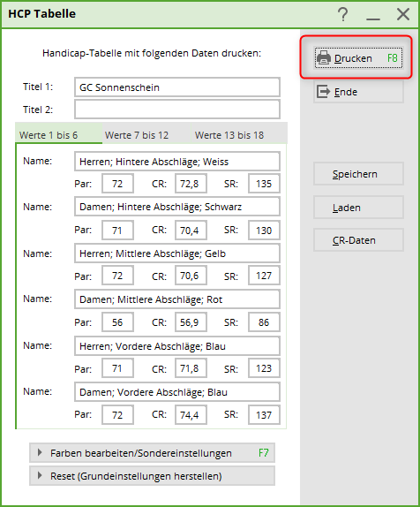Expand Reset (Grundeinstellungen herstellen) triangle
This screenshot has height=507, width=420.
click(x=40, y=475)
